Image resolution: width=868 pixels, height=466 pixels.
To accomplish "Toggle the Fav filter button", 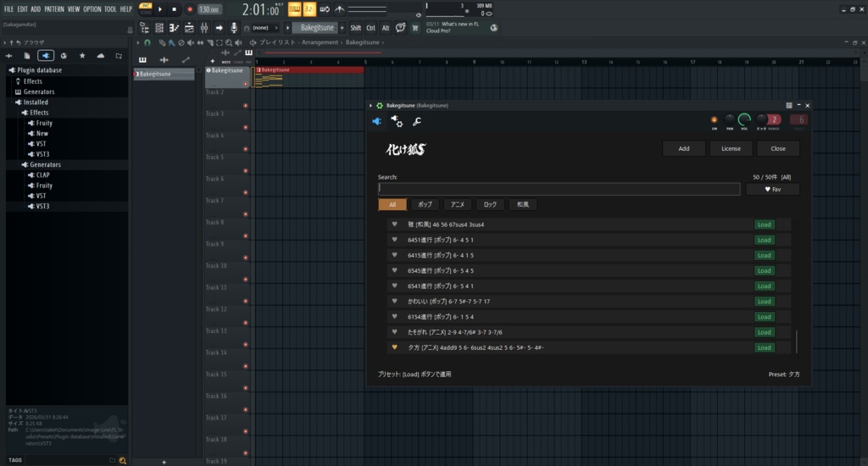I will click(x=772, y=189).
